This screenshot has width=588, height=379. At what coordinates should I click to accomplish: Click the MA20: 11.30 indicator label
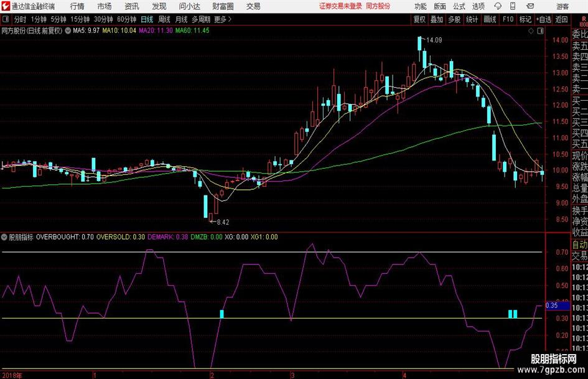pos(156,30)
